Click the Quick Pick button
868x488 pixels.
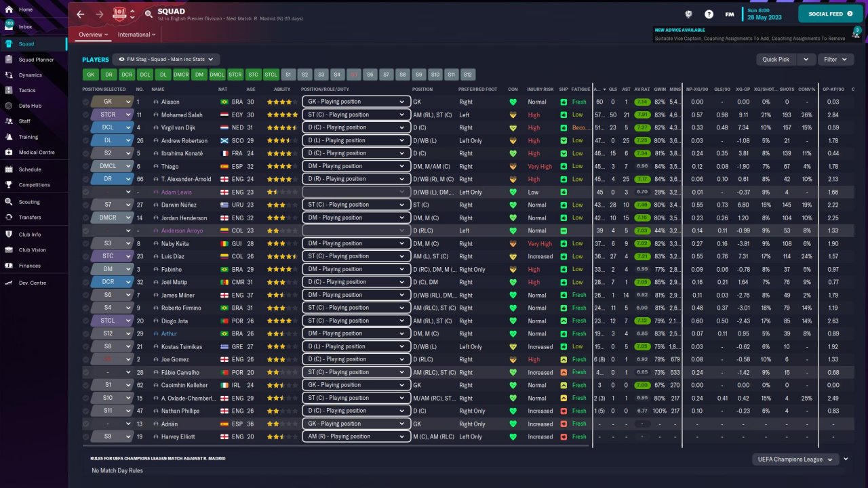[x=776, y=60]
